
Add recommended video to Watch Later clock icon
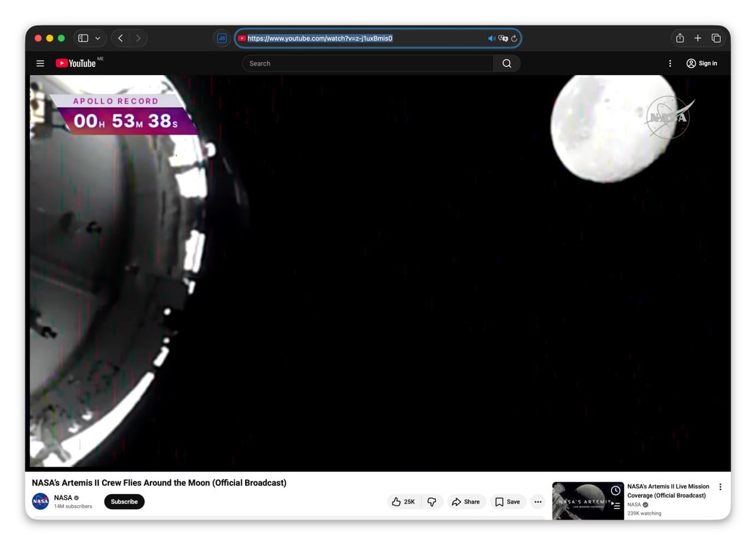coord(616,490)
